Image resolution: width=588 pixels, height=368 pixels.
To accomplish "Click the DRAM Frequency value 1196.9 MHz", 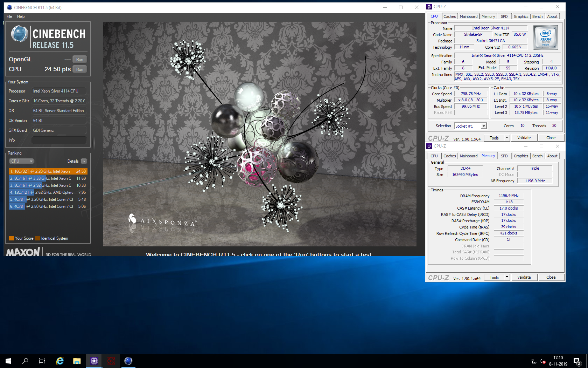I will pos(509,196).
